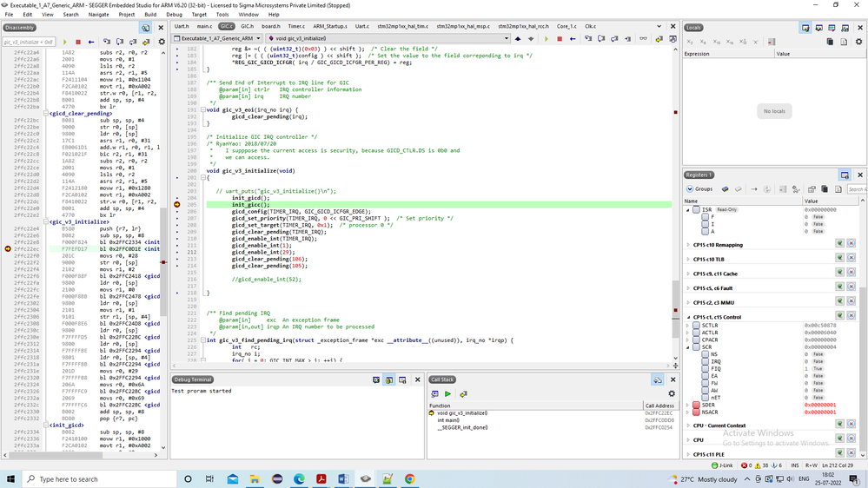
Task: Click disassembly address input field
Action: (x=29, y=42)
